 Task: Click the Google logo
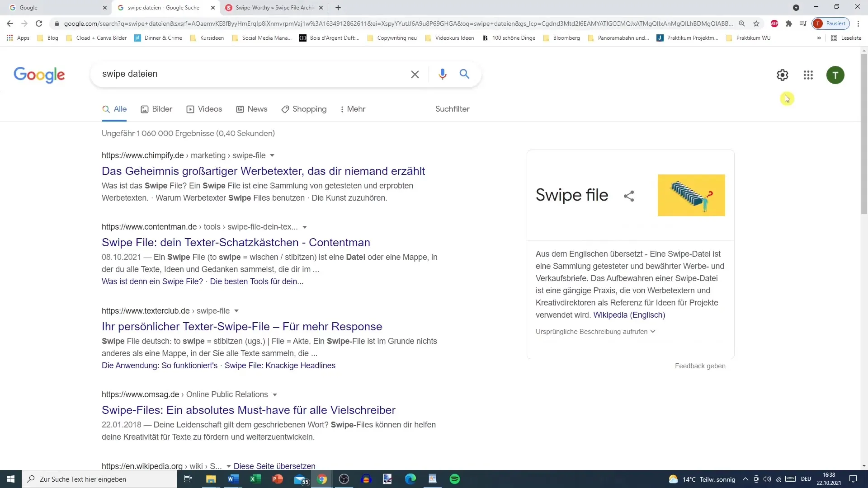coord(39,75)
